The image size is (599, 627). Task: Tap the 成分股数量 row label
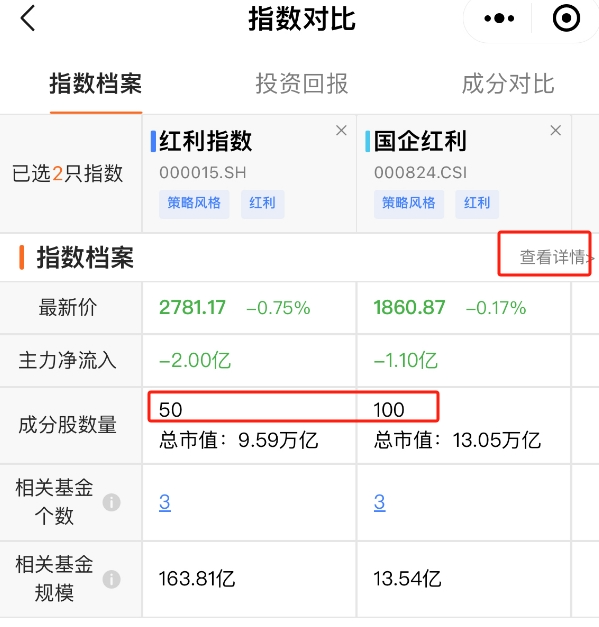pos(68,425)
